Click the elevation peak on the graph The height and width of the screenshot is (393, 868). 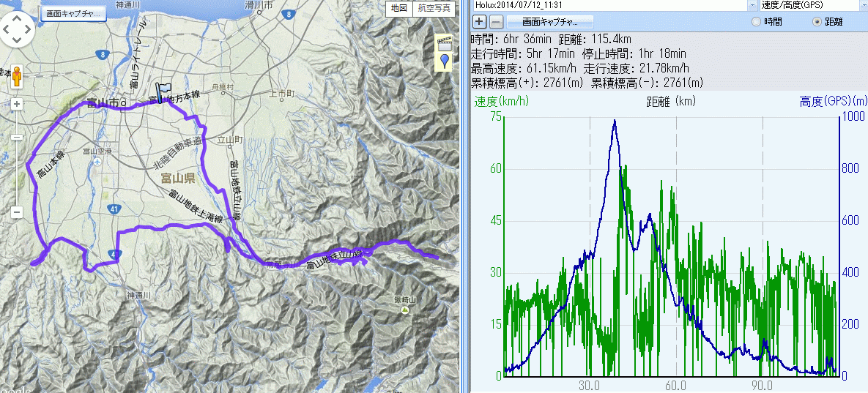[x=615, y=121]
